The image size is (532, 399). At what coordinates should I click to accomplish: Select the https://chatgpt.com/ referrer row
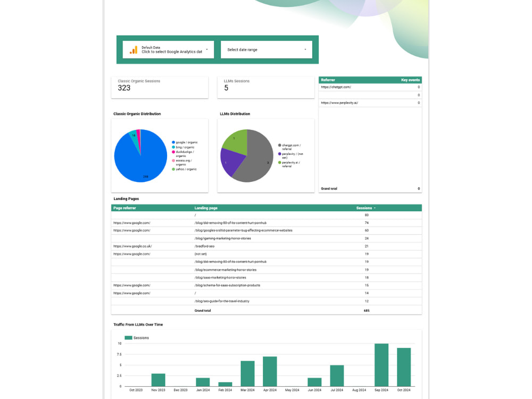point(370,87)
